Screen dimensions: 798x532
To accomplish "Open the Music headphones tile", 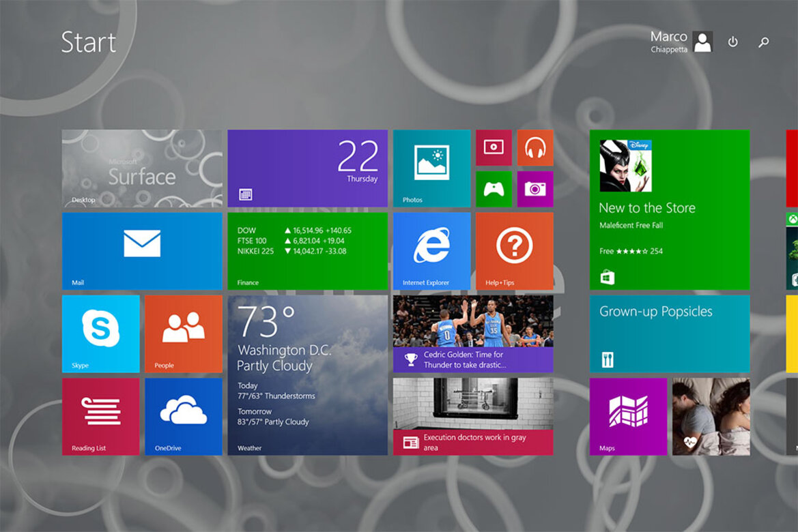I will 535,147.
